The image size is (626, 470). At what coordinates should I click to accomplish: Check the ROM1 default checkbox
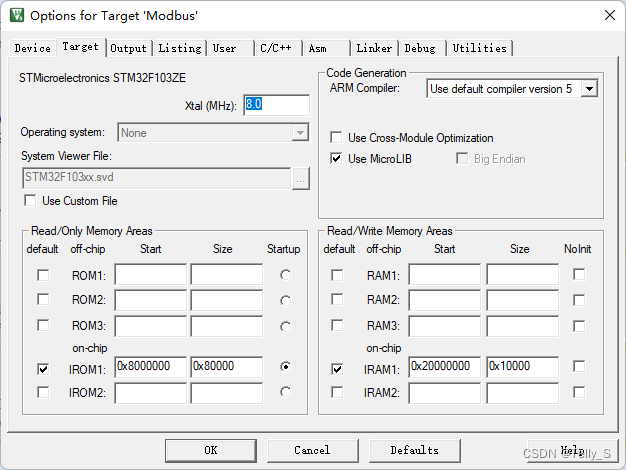(43, 275)
